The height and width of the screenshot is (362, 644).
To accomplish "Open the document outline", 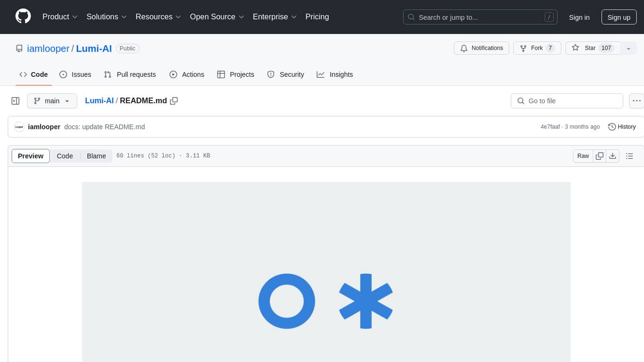I will pos(629,156).
